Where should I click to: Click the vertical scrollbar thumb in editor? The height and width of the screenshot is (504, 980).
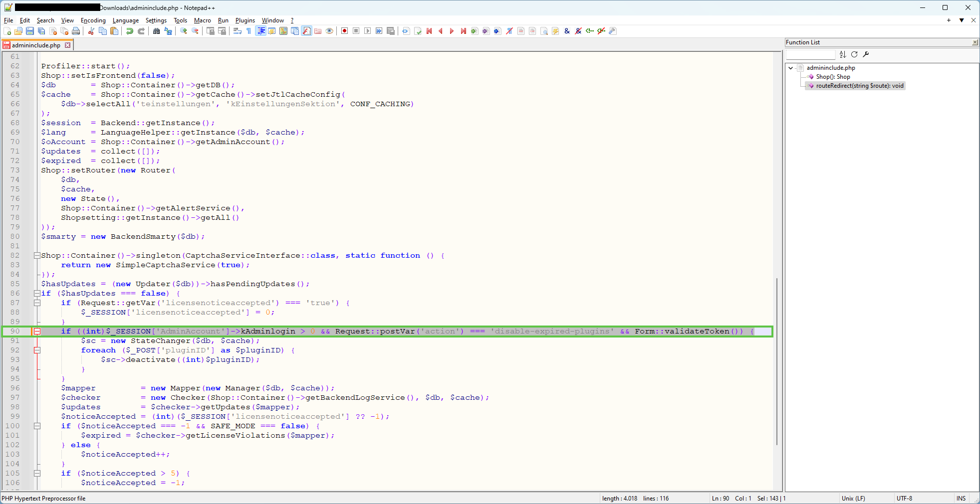point(776,361)
